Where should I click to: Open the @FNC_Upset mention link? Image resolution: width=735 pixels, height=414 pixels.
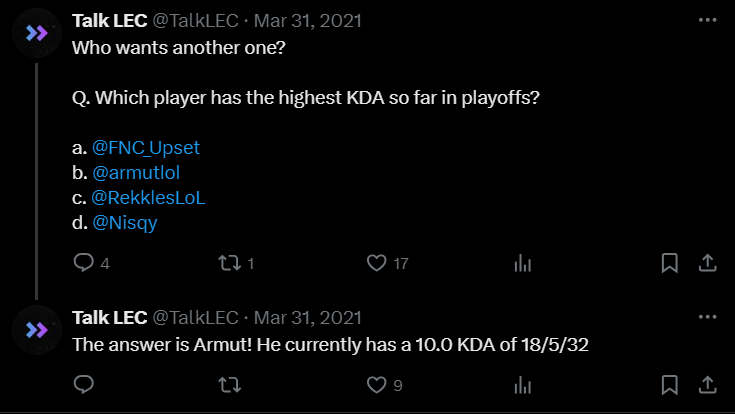(x=146, y=147)
